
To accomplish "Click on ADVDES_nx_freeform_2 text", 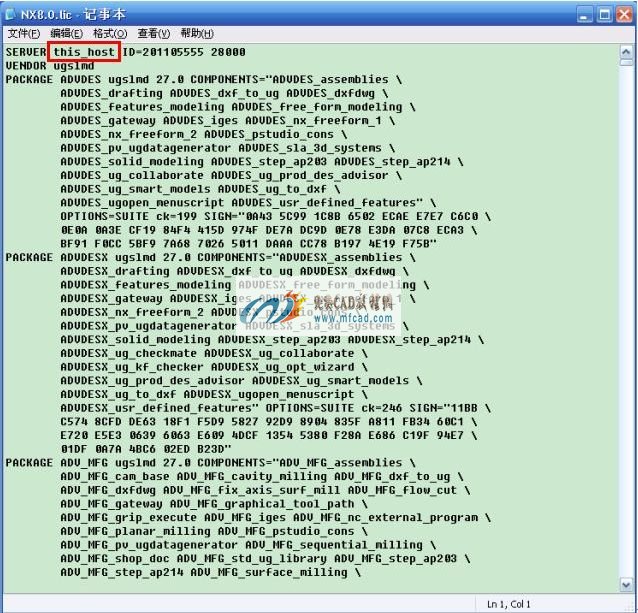I will tap(128, 134).
